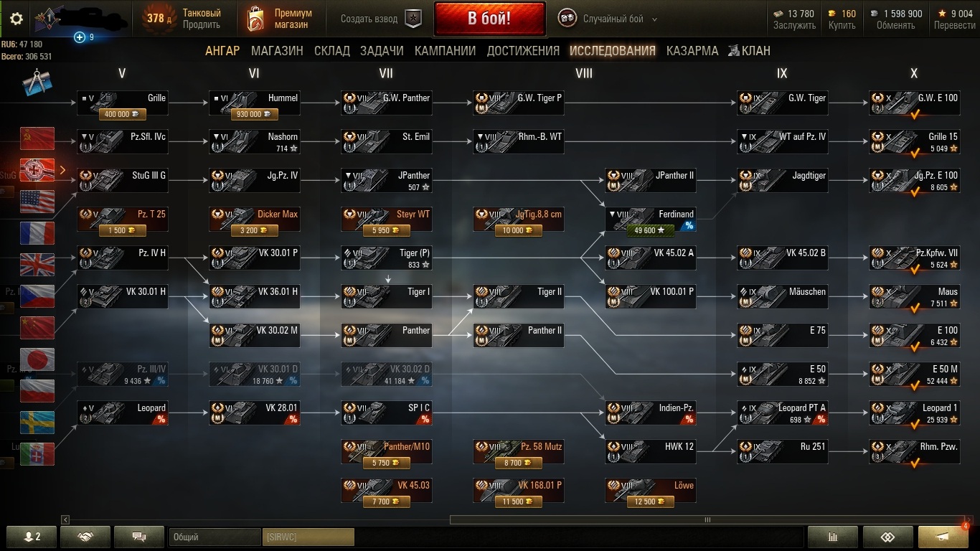This screenshot has height=551, width=980.
Task: Click the Общий chat channel field
Action: pos(215,537)
